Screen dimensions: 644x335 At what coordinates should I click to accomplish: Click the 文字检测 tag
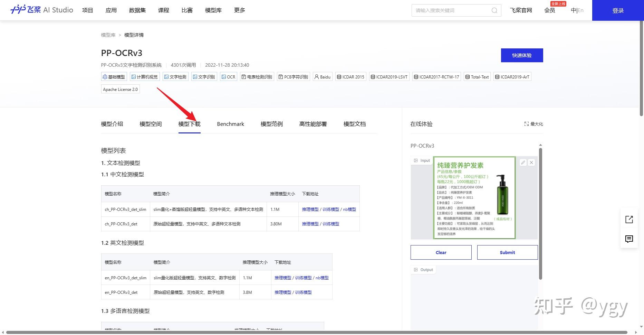coord(175,77)
